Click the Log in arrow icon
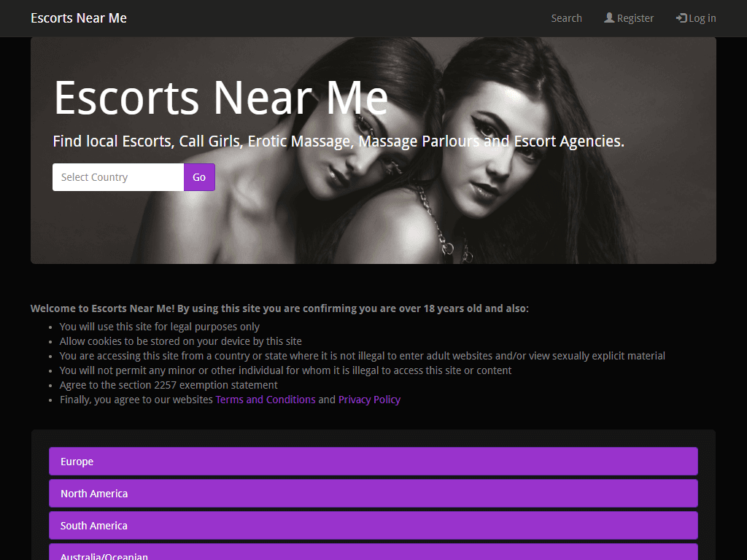Image resolution: width=747 pixels, height=560 pixels. (x=680, y=17)
